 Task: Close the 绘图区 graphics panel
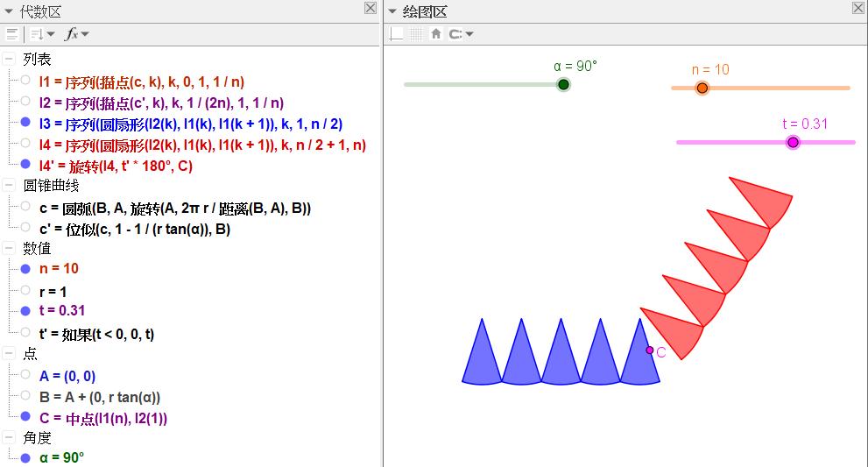(x=857, y=9)
